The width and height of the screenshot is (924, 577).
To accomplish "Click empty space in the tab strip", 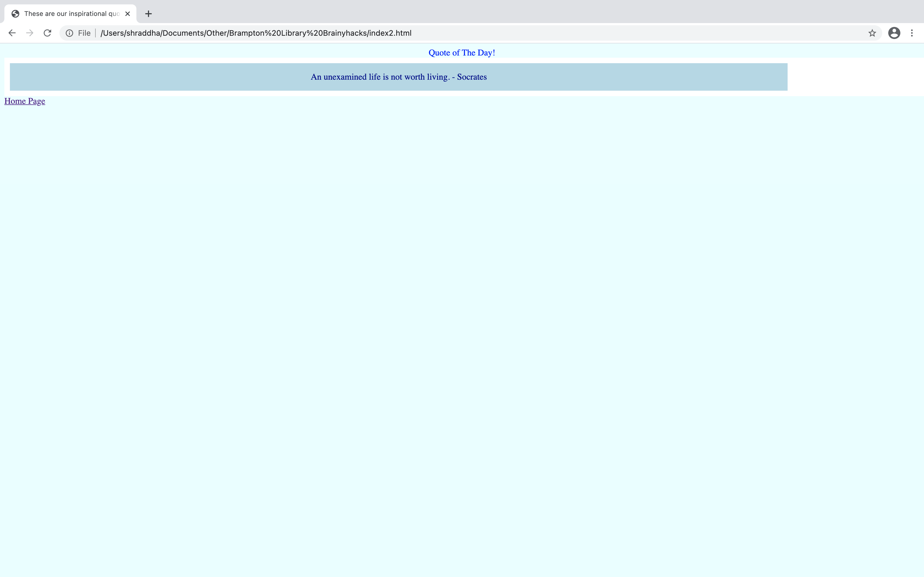I will pyautogui.click(x=535, y=12).
